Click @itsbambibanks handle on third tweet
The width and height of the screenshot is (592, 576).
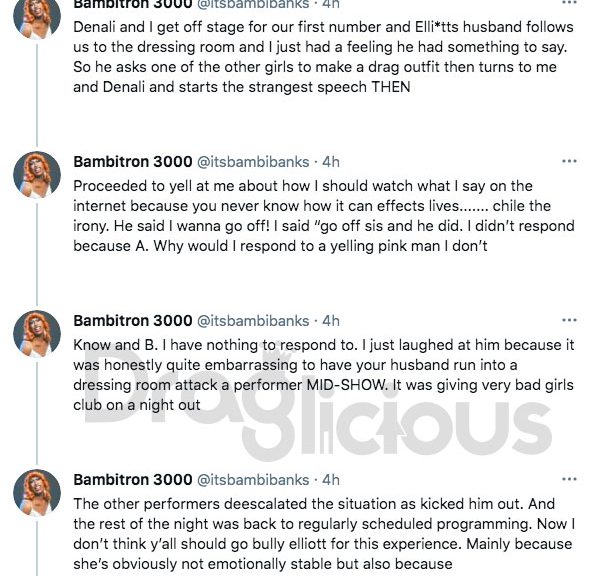[x=253, y=321]
